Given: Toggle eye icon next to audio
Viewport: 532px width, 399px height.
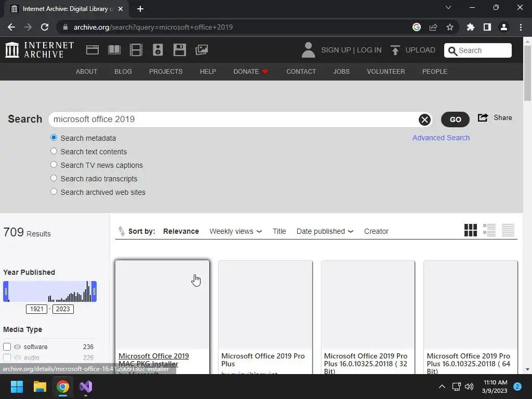Looking at the screenshot, I should click(17, 357).
